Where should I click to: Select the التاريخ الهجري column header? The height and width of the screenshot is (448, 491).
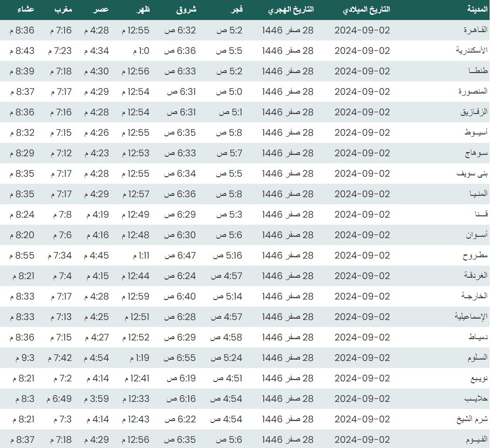click(291, 10)
